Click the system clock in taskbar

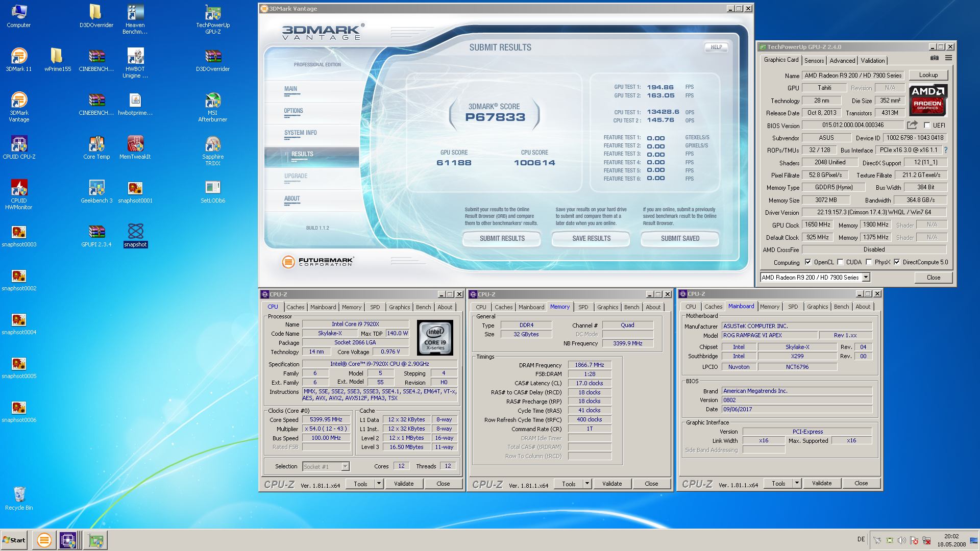951,540
